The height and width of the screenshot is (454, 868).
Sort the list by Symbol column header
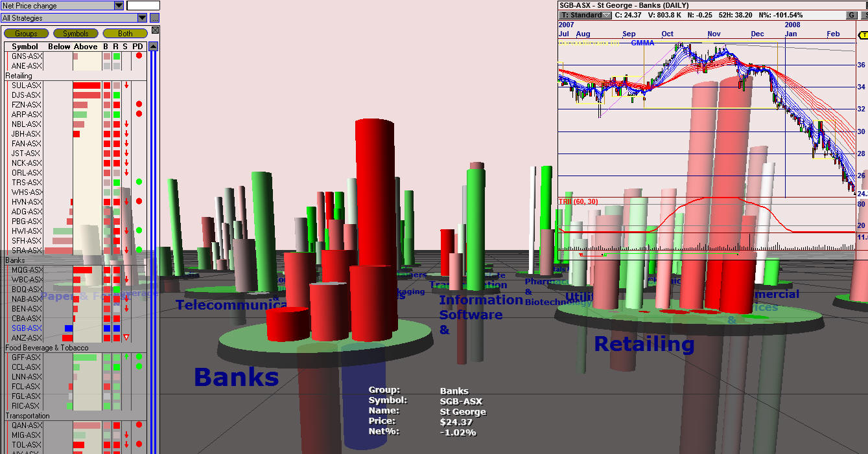coord(25,47)
